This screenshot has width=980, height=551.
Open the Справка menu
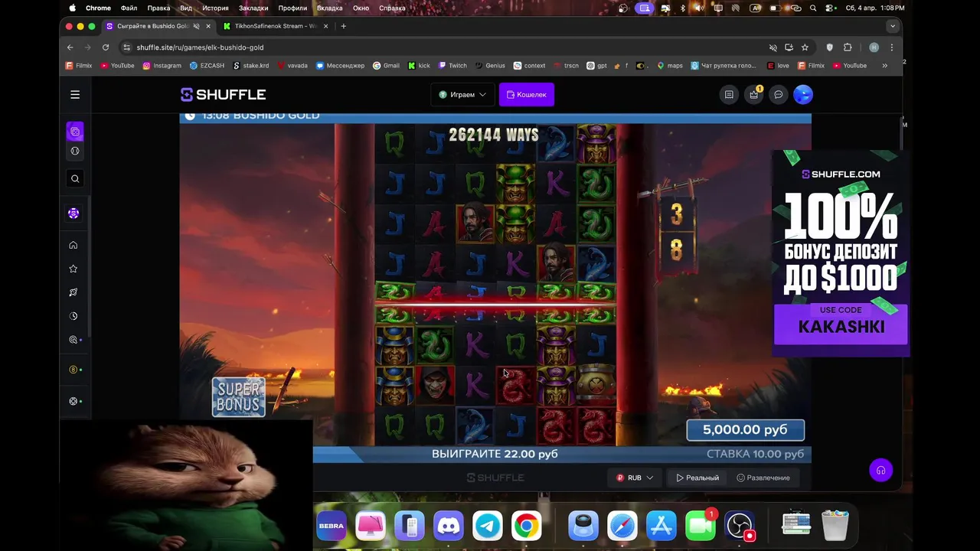[393, 8]
